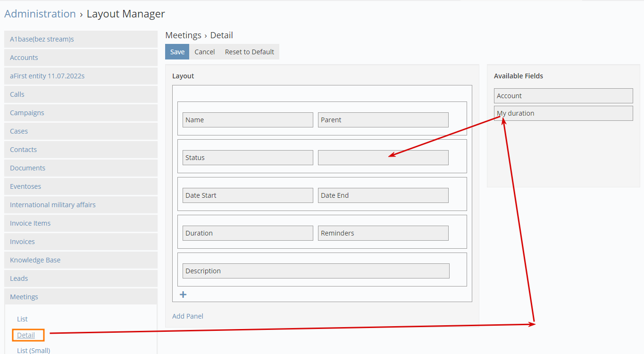Cancel the layout editing

click(204, 52)
